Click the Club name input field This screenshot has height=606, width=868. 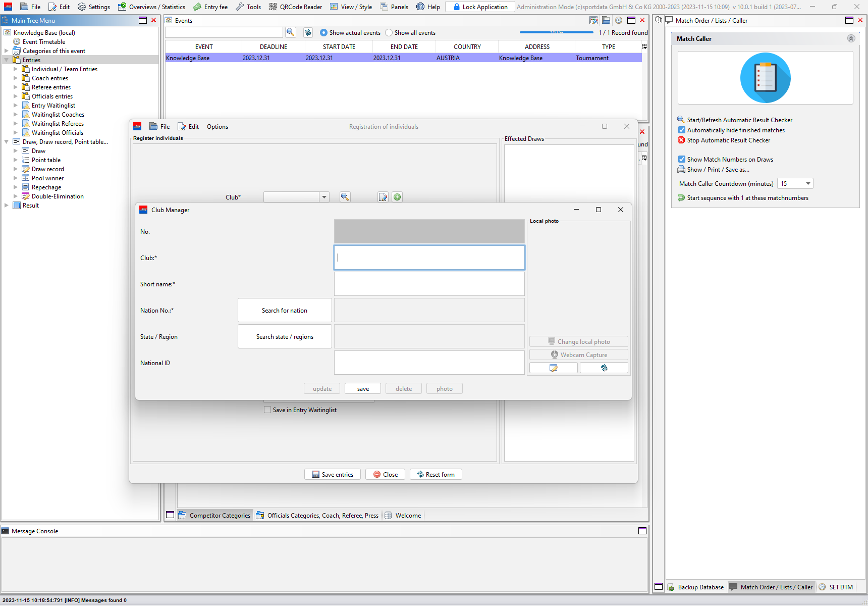pos(429,258)
